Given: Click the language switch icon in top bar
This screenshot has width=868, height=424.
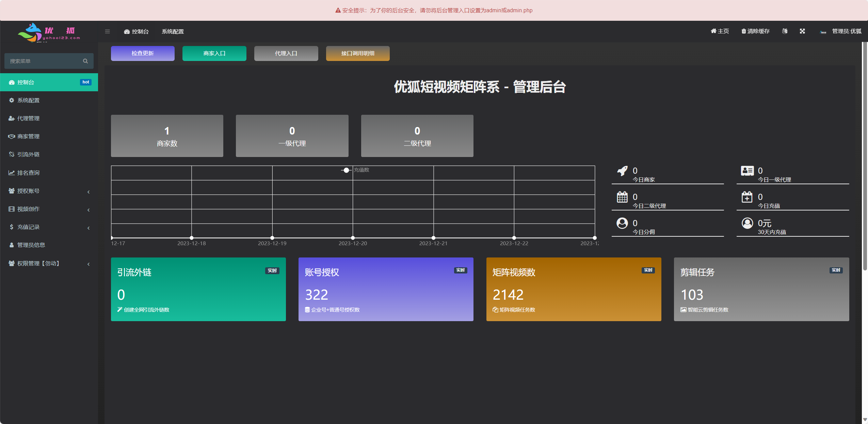Looking at the screenshot, I should [785, 31].
